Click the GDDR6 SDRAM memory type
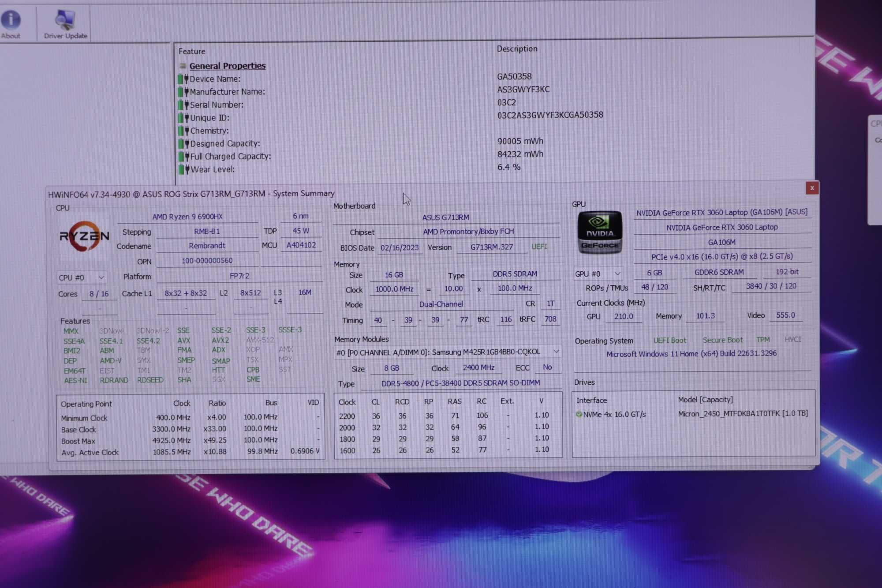Viewport: 882px width, 588px height. [719, 272]
